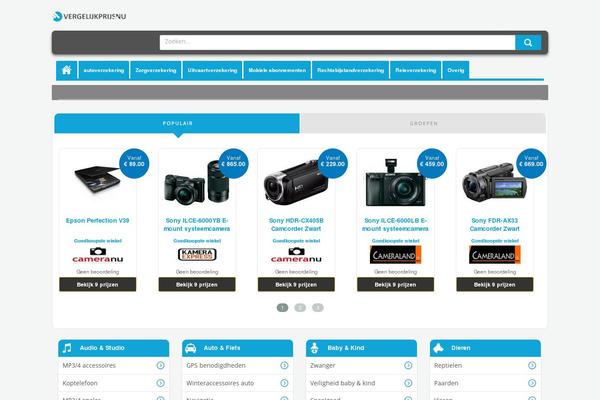Click arrow icon beside Zwanger
Image resolution: width=600 pixels, height=400 pixels.
click(x=408, y=366)
